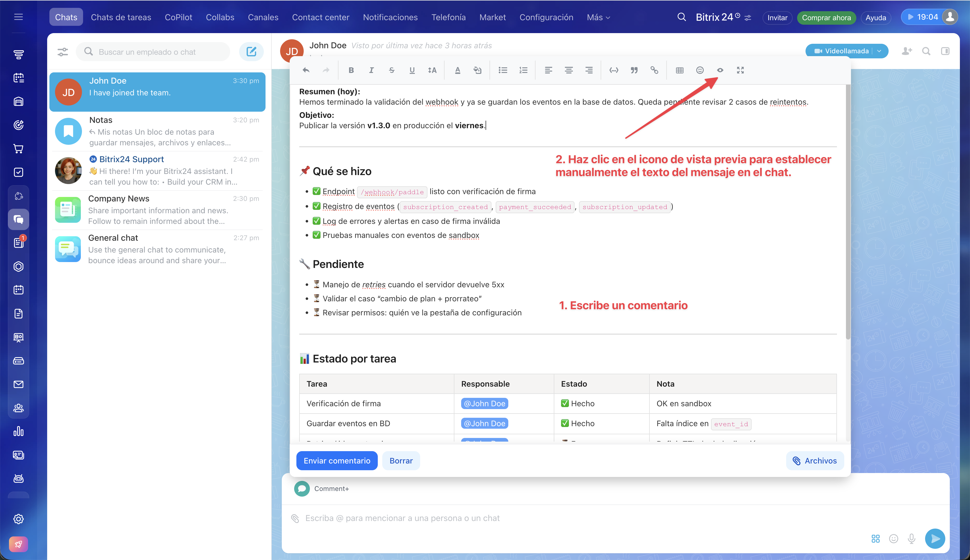
Task: Click the new chat compose icon
Action: tap(251, 52)
